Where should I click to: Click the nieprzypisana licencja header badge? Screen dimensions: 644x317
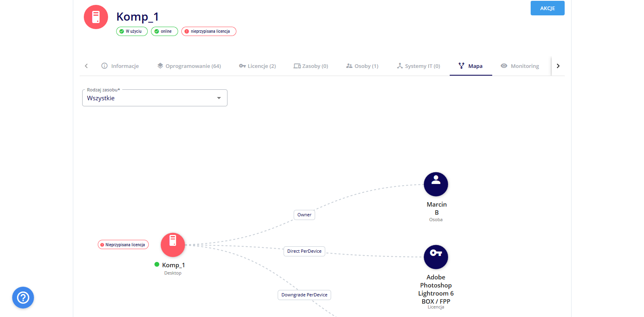[x=209, y=32]
